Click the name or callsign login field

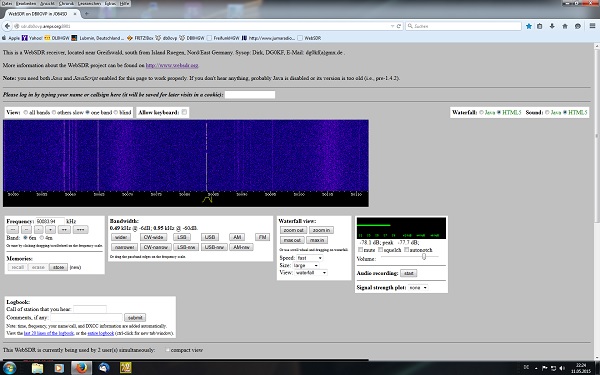(249, 95)
